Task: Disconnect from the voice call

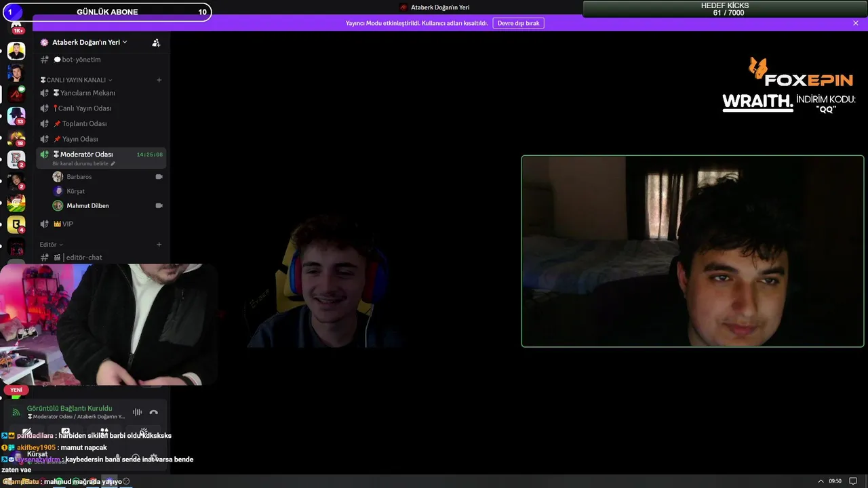Action: [154, 412]
